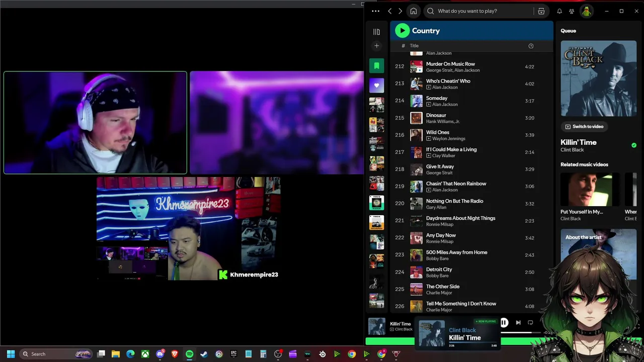Open Microsoft Edge from the taskbar

point(130,354)
